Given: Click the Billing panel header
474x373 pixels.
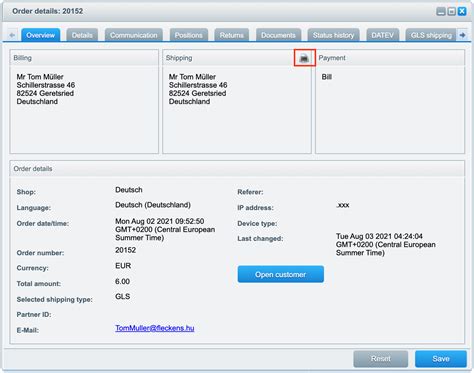Looking at the screenshot, I should [x=84, y=58].
